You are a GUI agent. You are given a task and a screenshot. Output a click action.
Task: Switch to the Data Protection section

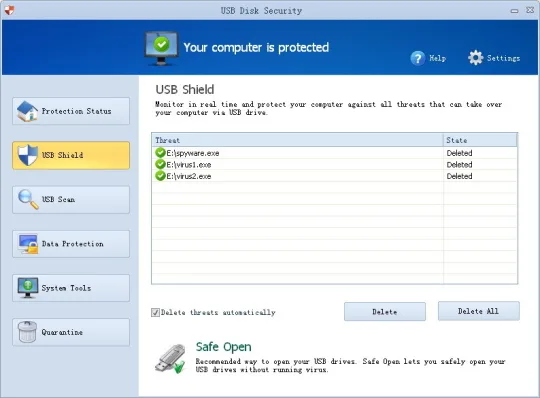(x=71, y=244)
